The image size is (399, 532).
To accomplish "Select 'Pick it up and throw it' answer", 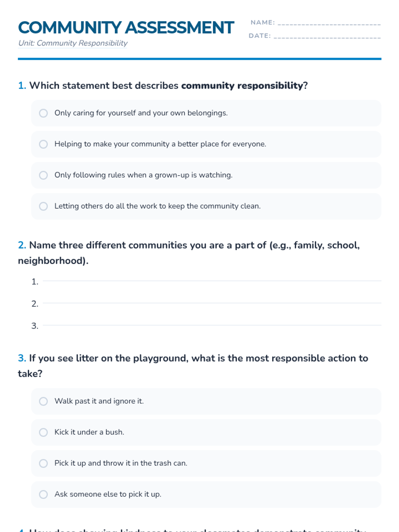I will coord(44,463).
